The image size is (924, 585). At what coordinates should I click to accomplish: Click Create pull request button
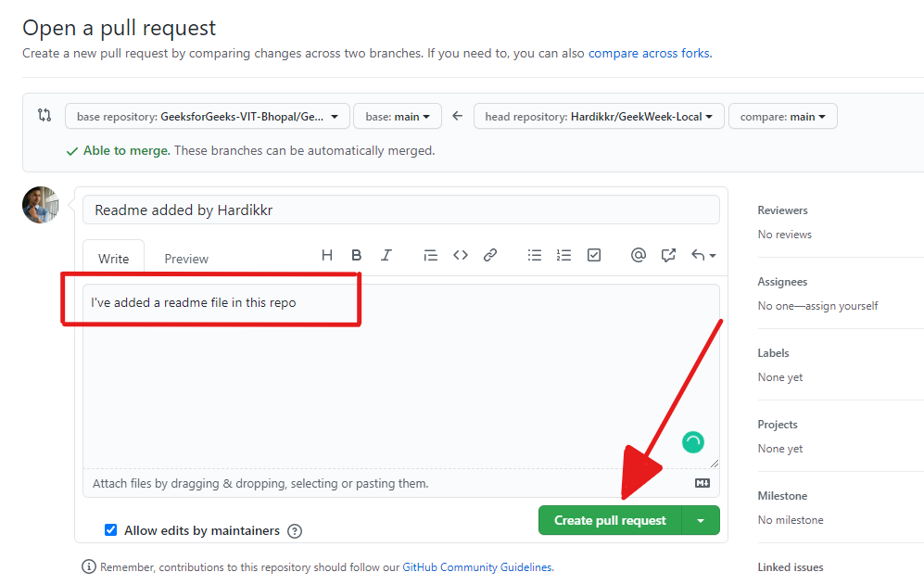(610, 520)
